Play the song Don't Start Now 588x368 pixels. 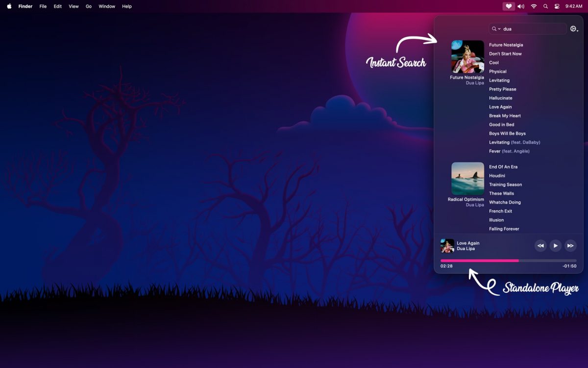(x=505, y=54)
